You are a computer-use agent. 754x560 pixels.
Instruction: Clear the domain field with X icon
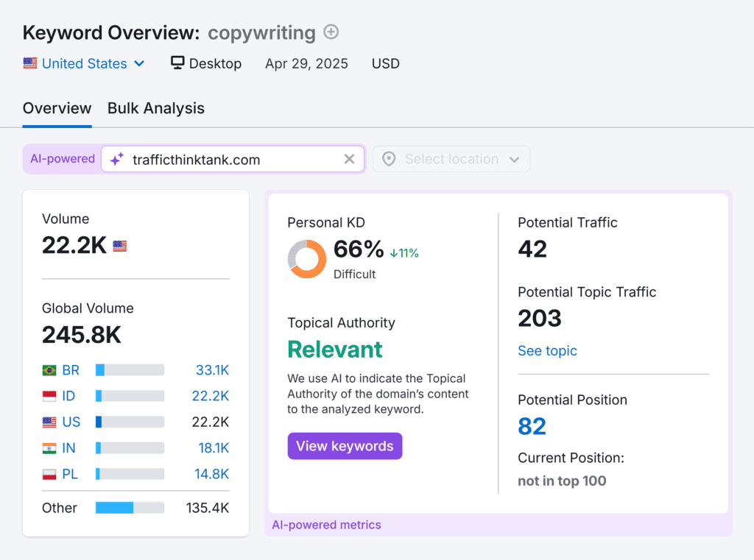pos(349,159)
